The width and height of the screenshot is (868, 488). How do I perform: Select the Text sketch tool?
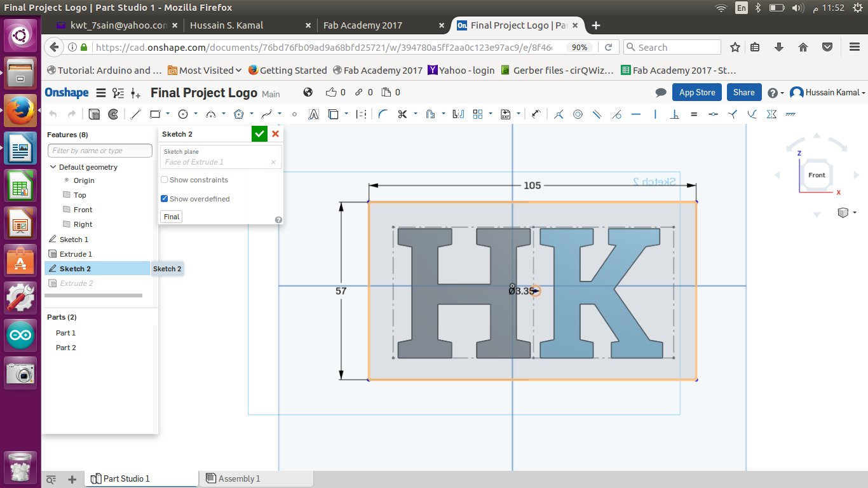(313, 114)
